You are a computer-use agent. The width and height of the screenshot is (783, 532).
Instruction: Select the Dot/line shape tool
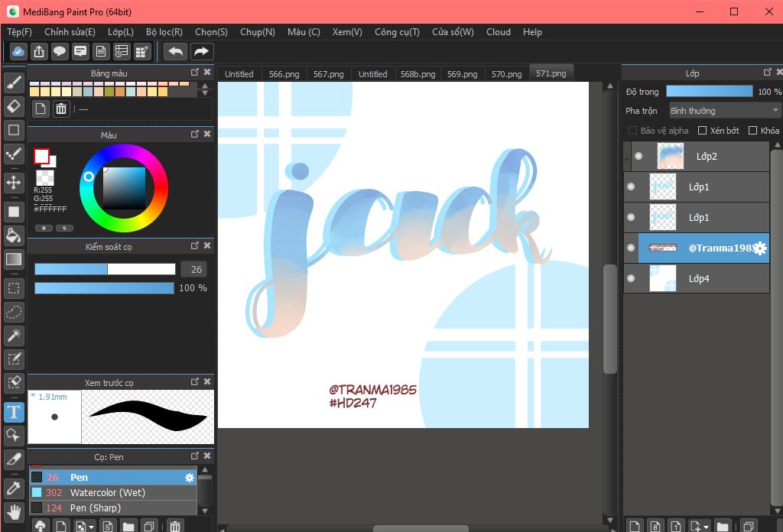coord(14,154)
